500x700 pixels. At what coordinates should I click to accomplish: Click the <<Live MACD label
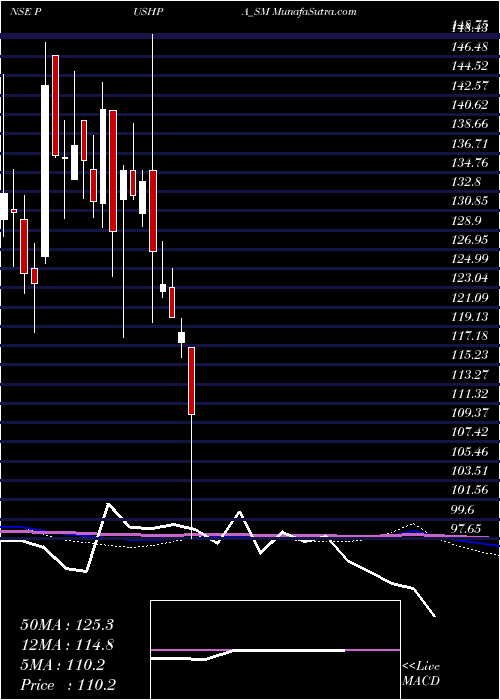pyautogui.click(x=421, y=674)
